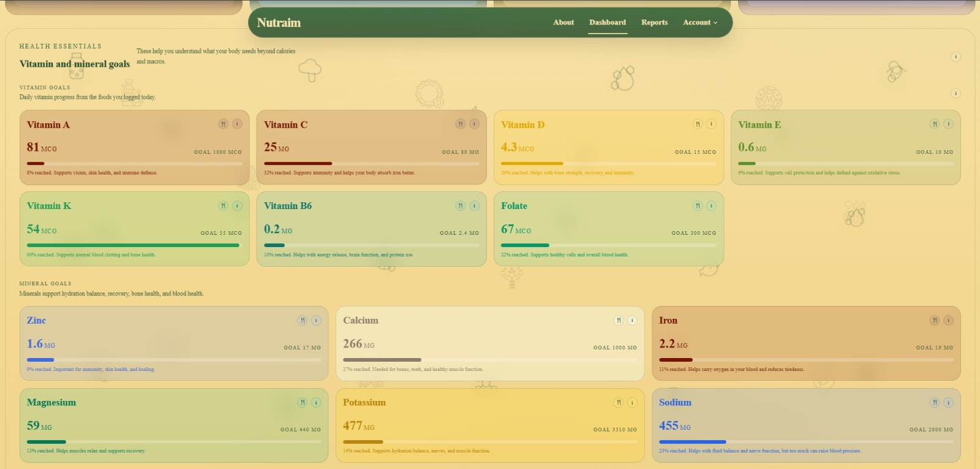Image resolution: width=980 pixels, height=469 pixels.
Task: Click the '81 MCG' Vitamin A value
Action: coord(42,148)
